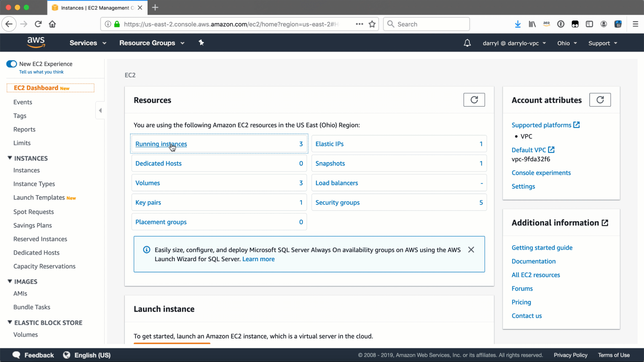Open the pin shortcuts icon in AWS header
The image size is (644, 362).
(x=201, y=43)
